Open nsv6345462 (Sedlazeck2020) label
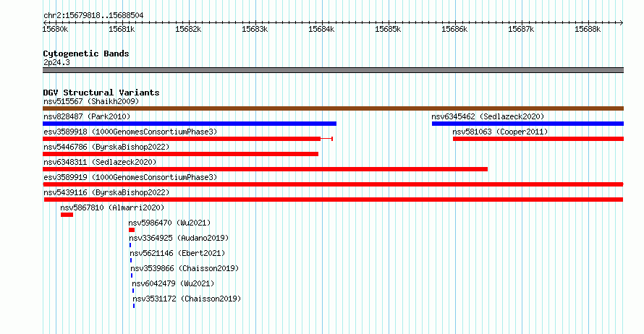This screenshot has height=334, width=644. pyautogui.click(x=488, y=116)
